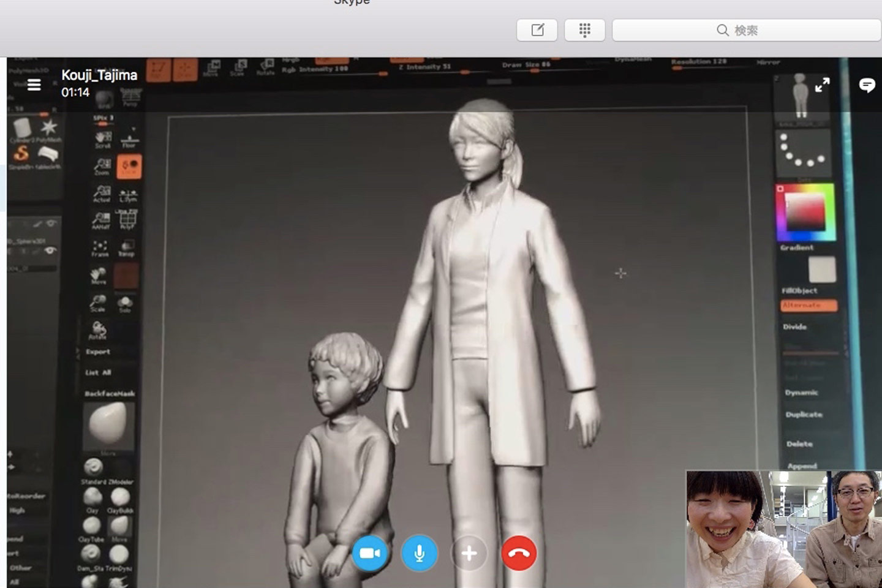Click Export in the left panel

click(x=98, y=352)
